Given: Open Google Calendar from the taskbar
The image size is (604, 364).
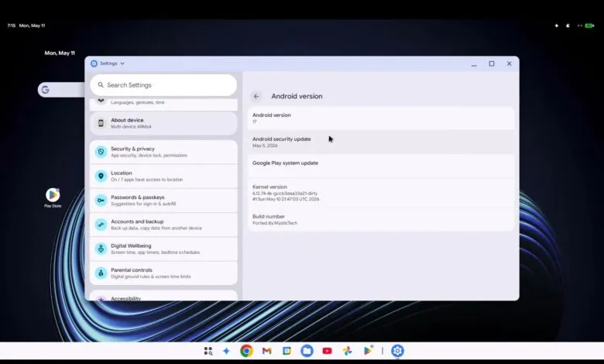Looking at the screenshot, I should tap(287, 351).
